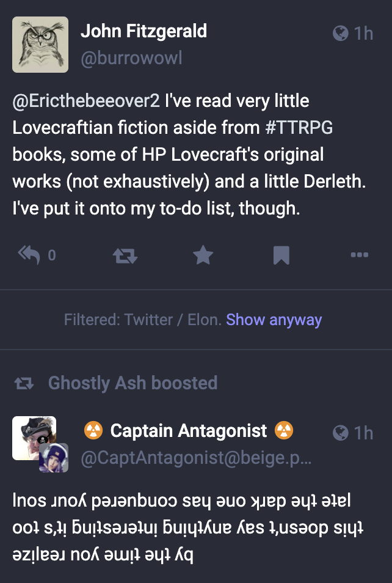Open John Fitzgerald's owl avatar
Screen dimensions: 392x583
[40, 45]
